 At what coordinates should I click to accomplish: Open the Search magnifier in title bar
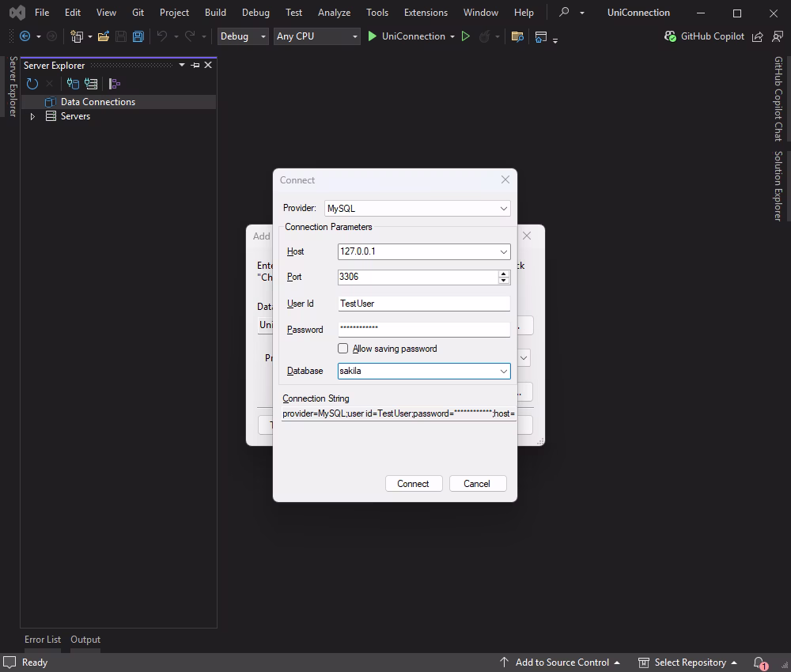click(x=565, y=12)
